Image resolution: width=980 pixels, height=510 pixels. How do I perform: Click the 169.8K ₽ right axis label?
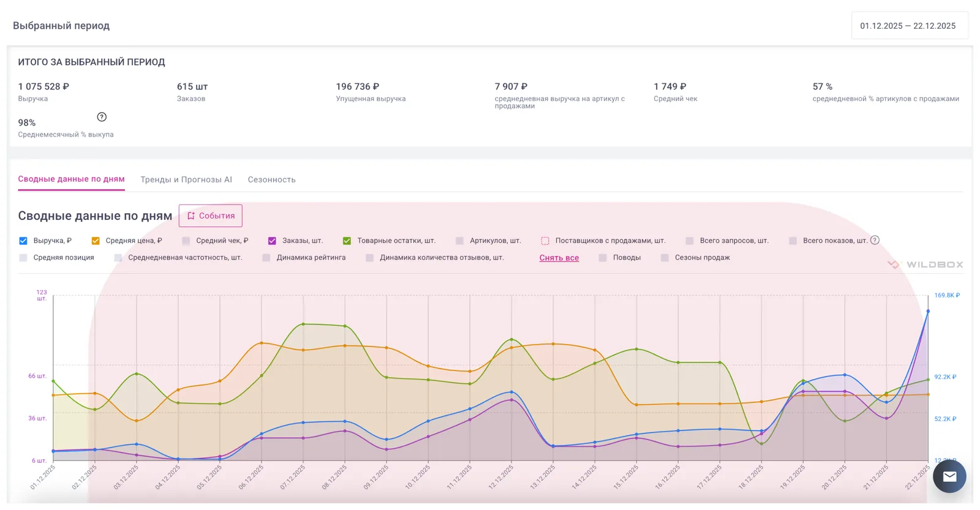point(947,295)
